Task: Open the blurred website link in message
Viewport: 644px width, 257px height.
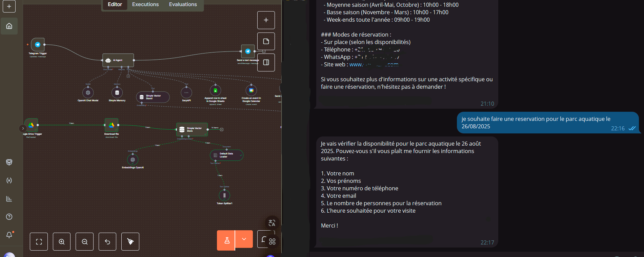Action: point(374,65)
